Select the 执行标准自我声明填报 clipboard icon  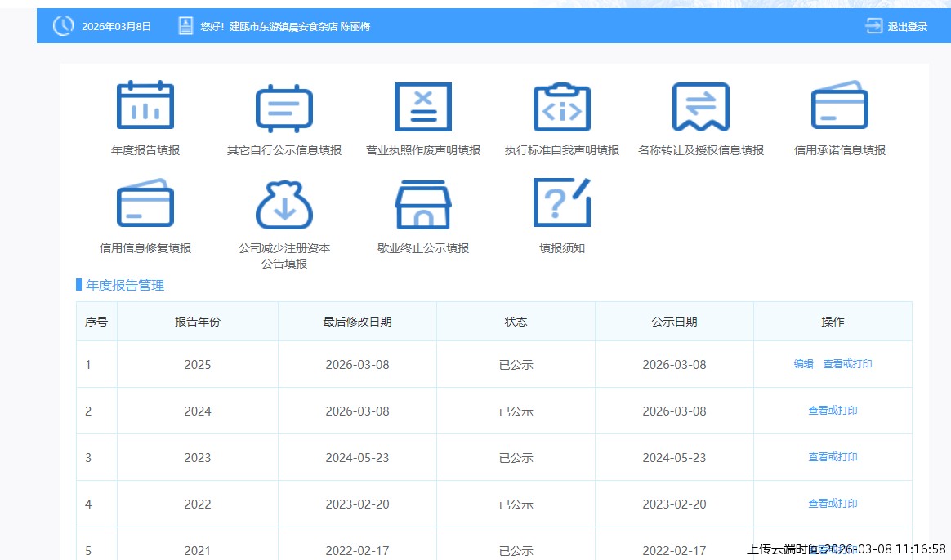[x=561, y=106]
